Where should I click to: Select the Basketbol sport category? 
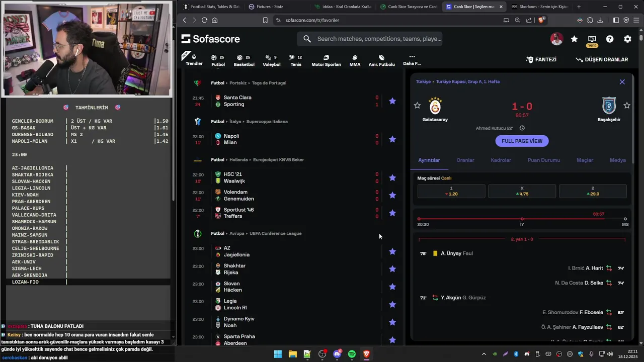coord(244,60)
